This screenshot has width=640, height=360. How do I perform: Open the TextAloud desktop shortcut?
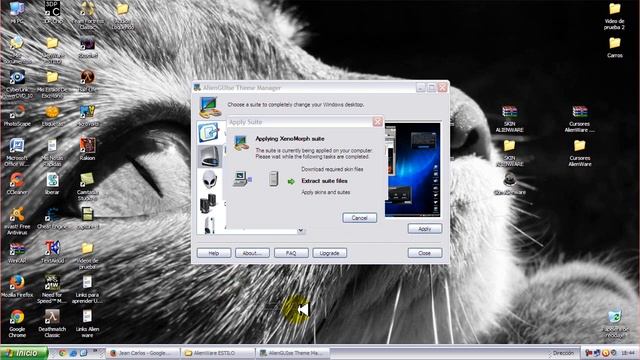(x=52, y=252)
